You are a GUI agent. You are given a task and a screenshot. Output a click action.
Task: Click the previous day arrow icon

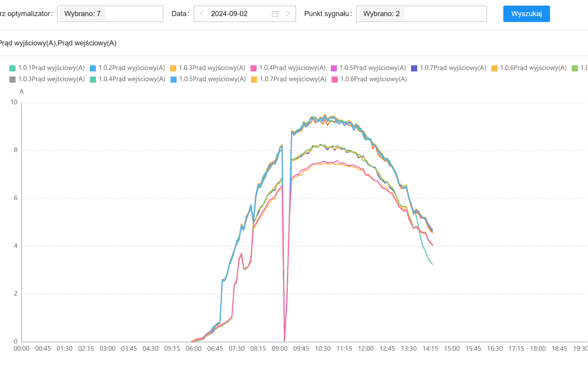click(x=202, y=14)
